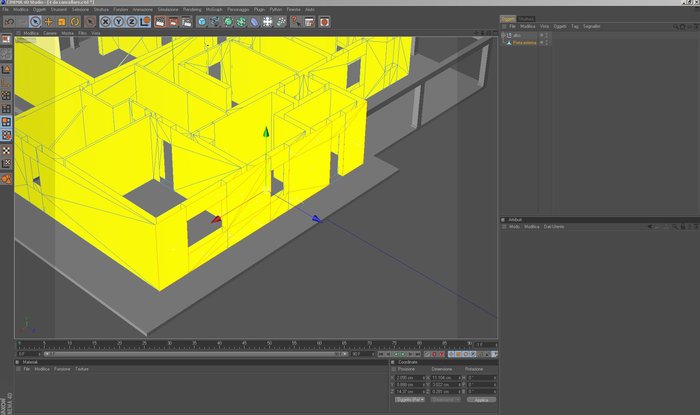The width and height of the screenshot is (700, 415).
Task: Switch to the Struttura tab
Action: click(526, 19)
